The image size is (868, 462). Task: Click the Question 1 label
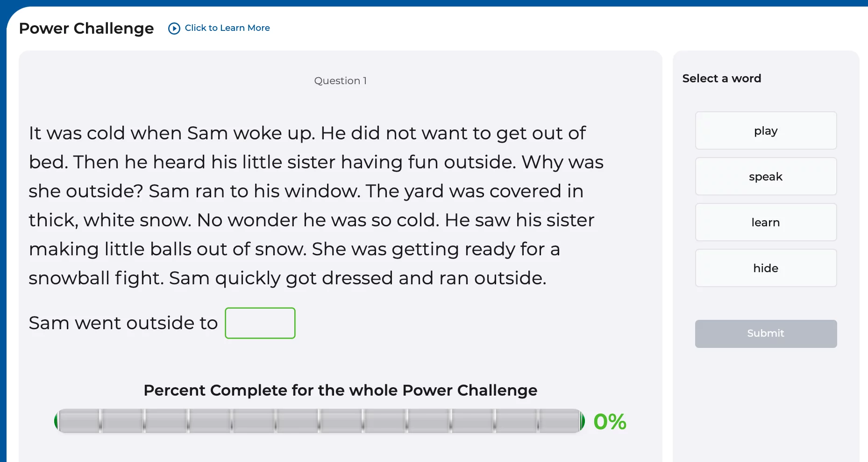(x=340, y=81)
